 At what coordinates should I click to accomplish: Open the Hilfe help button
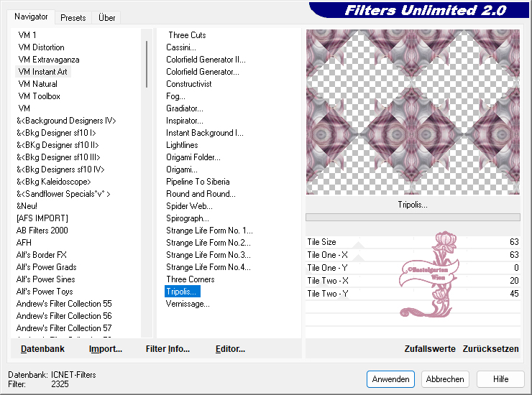tap(500, 379)
